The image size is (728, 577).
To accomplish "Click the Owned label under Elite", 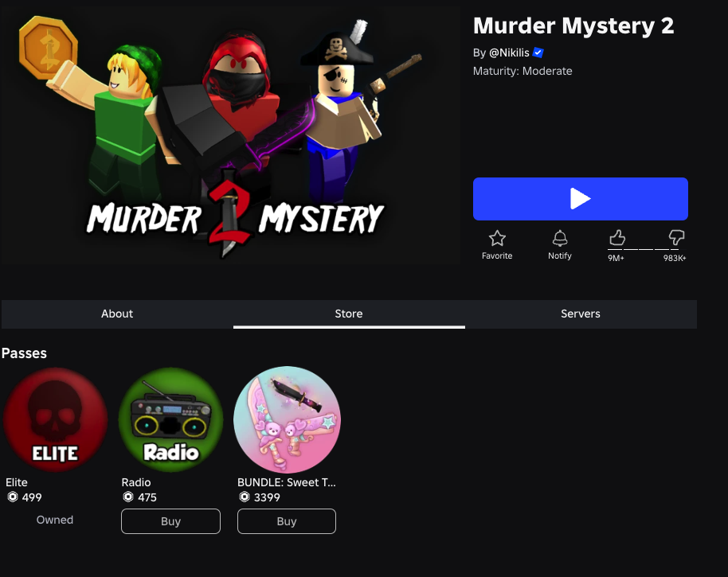I will point(55,520).
